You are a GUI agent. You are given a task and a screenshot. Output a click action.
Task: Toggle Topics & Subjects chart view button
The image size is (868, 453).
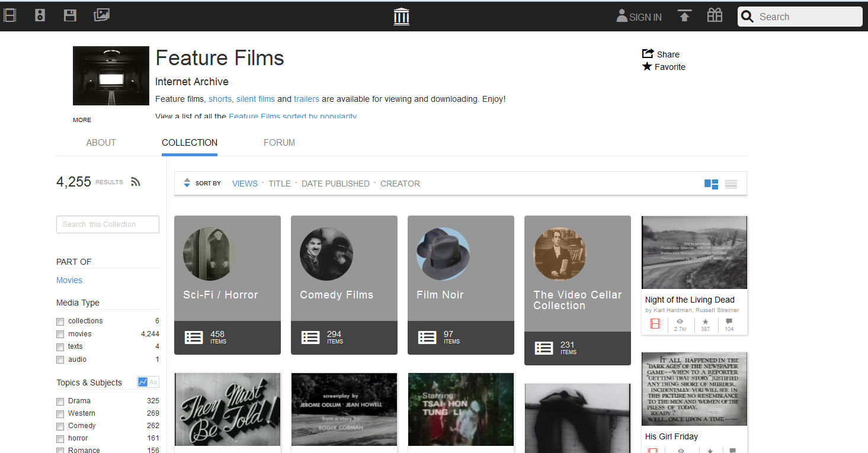point(142,382)
